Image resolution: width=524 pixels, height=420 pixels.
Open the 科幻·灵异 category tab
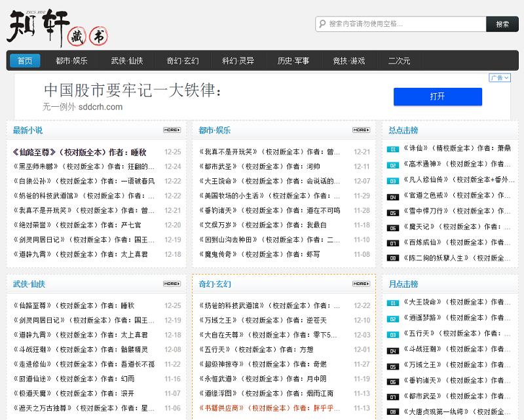coord(238,60)
